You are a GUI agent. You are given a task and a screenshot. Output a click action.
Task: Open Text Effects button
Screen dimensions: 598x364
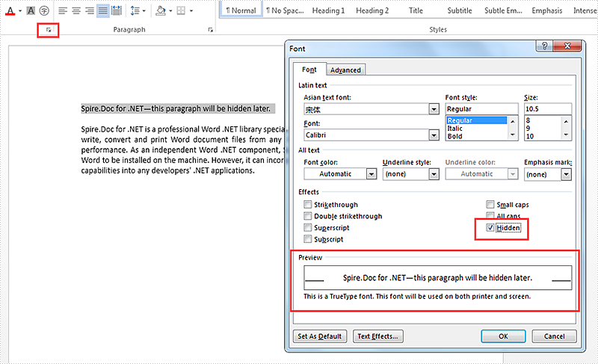click(377, 336)
